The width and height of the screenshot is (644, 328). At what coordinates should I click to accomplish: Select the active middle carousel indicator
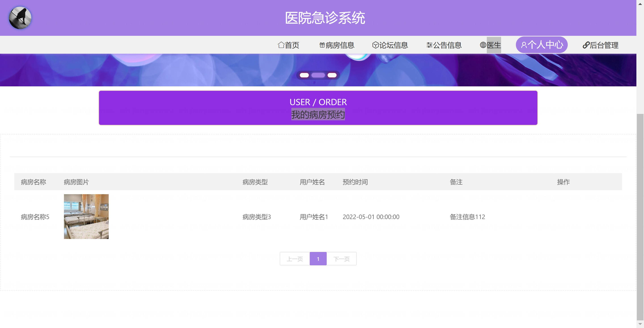[318, 75]
